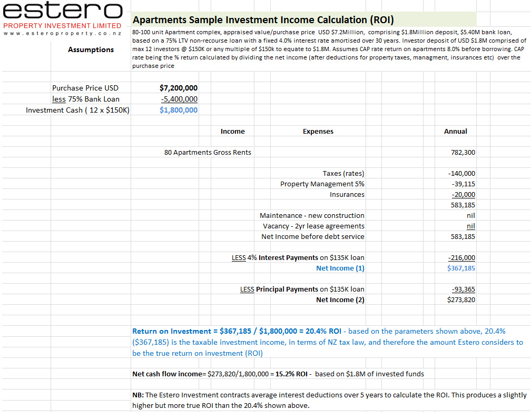Click the $273,820 Net Income (2) value
Image resolution: width=531 pixels, height=420 pixels.
click(461, 299)
